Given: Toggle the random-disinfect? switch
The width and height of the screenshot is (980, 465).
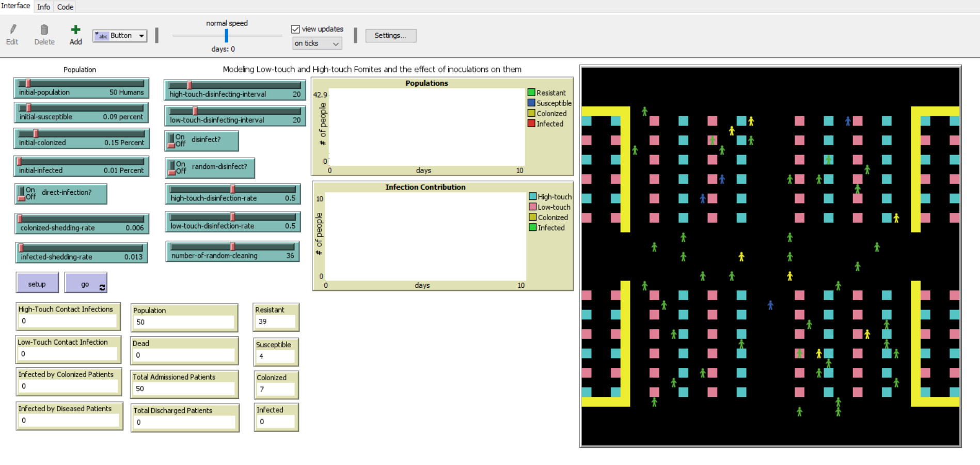Looking at the screenshot, I should [210, 167].
